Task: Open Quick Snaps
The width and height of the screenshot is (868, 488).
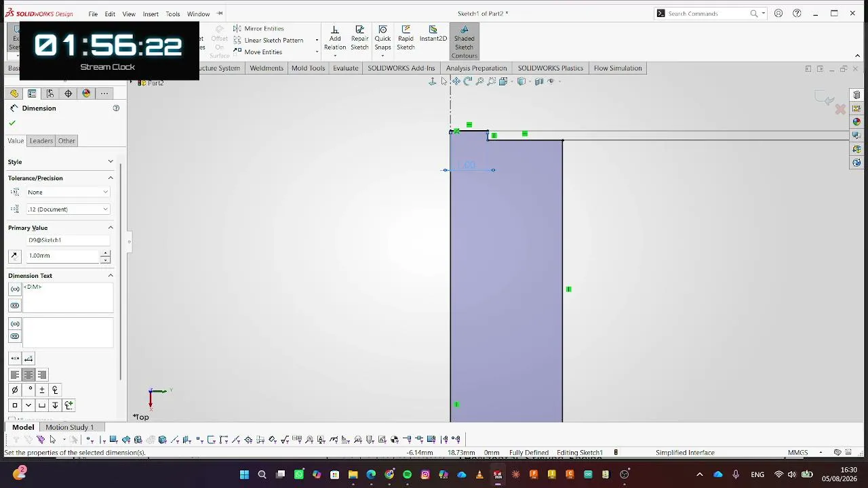Action: click(382, 39)
